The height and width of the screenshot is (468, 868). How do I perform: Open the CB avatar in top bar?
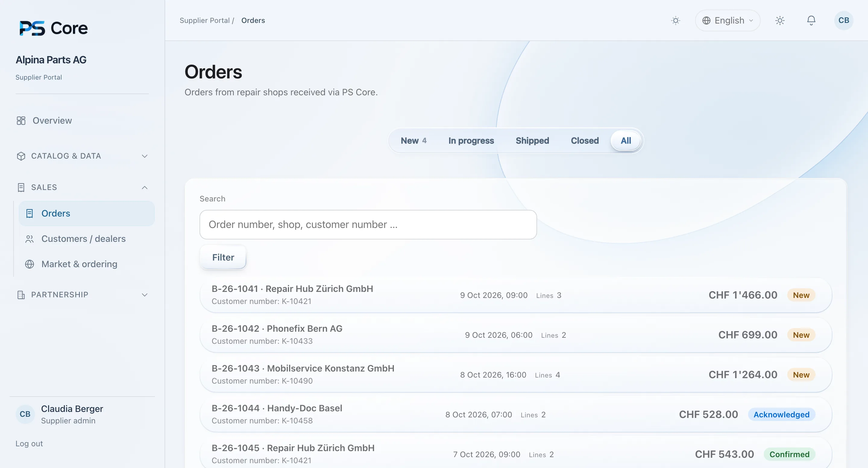pos(843,21)
